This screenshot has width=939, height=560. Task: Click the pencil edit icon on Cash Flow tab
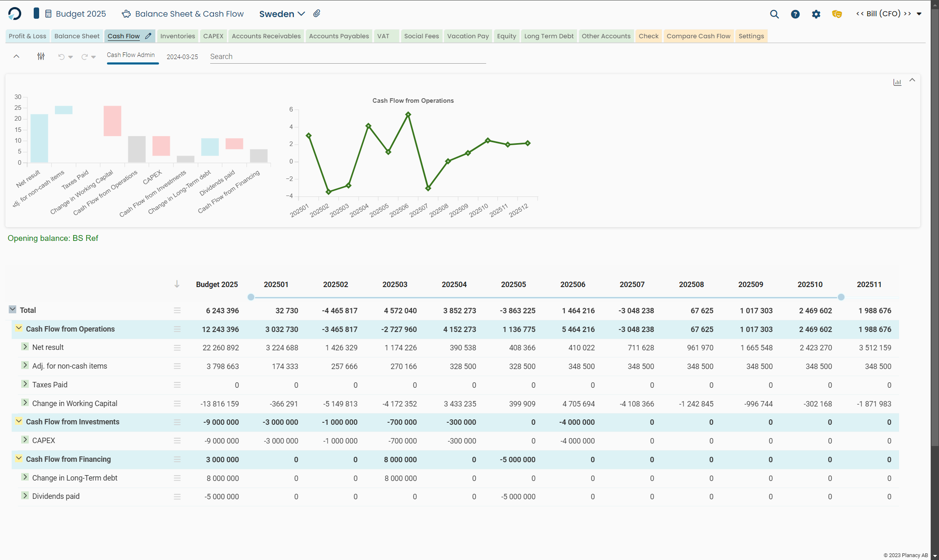click(148, 36)
